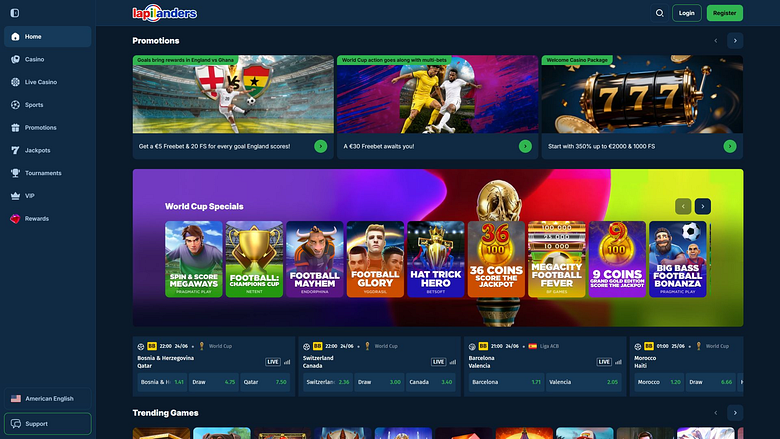Select Jackpots from the sidebar
This screenshot has width=780, height=439.
click(x=48, y=150)
